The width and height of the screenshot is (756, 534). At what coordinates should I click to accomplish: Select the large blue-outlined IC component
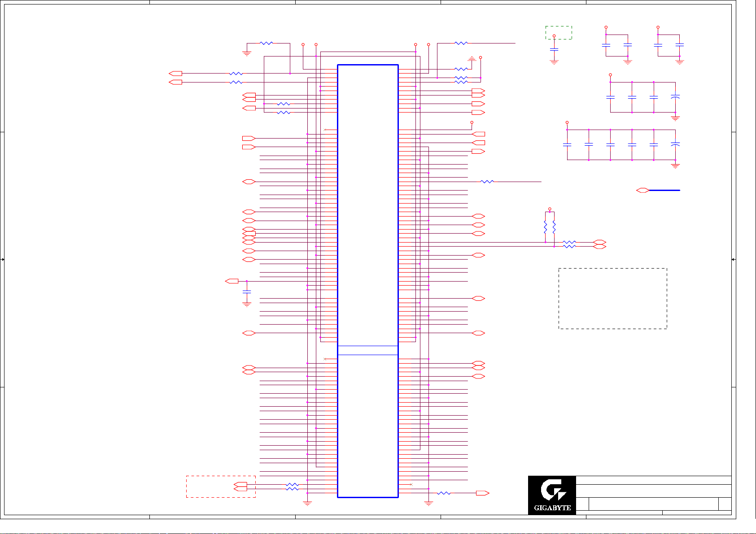point(368,281)
